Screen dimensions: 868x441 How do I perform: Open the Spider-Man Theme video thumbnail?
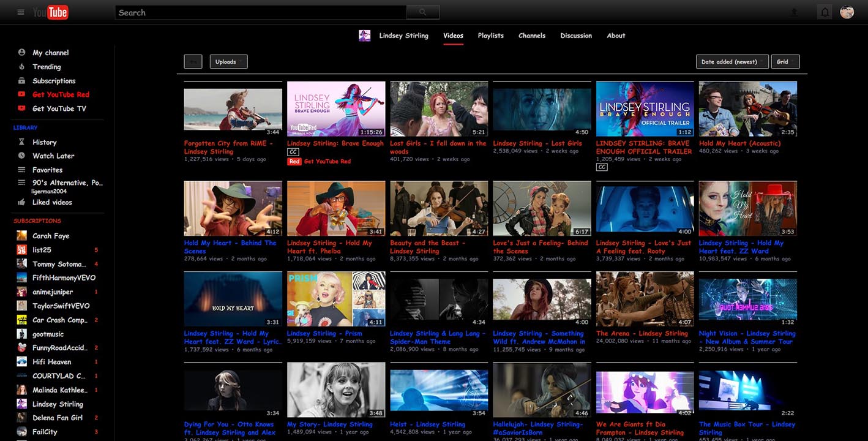439,300
